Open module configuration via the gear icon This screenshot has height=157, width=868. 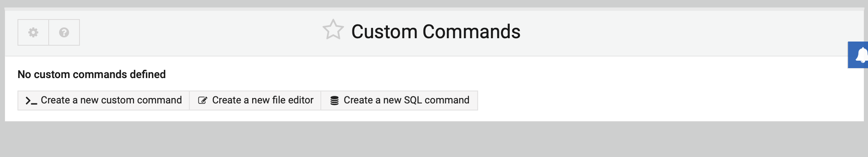click(33, 32)
